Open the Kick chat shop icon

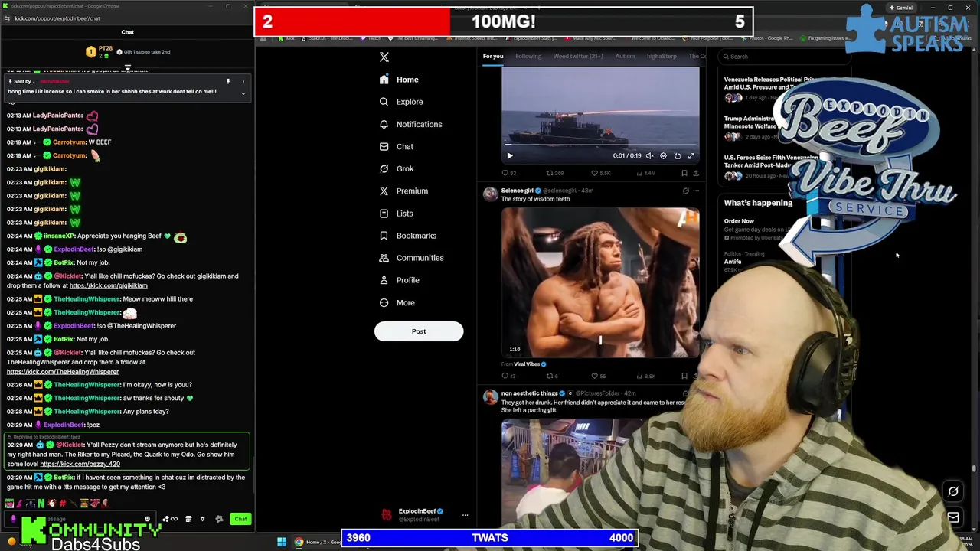point(188,519)
